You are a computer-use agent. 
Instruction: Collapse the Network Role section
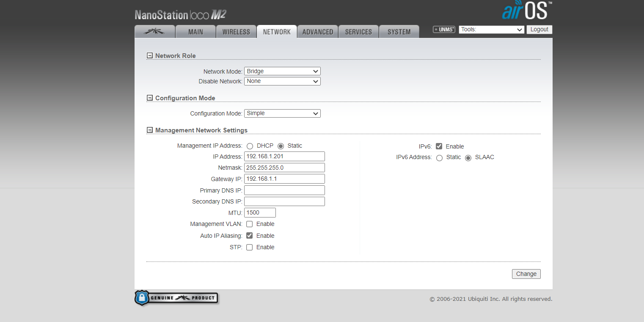coord(149,55)
